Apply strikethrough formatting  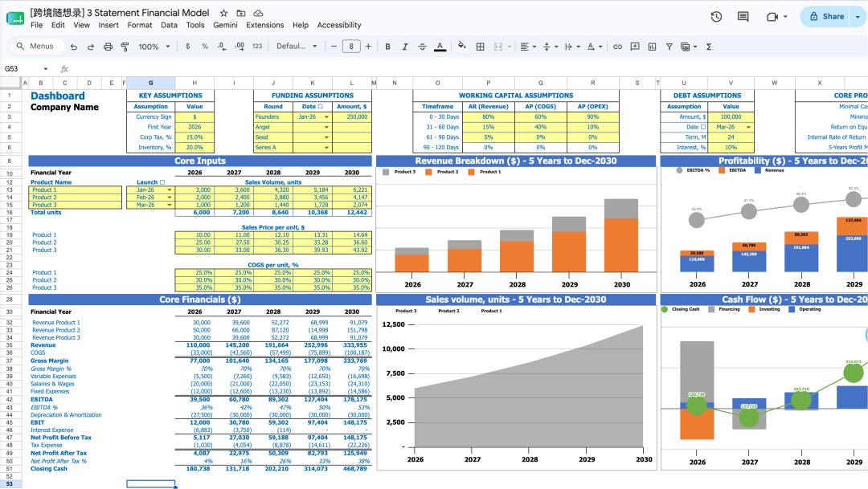422,47
